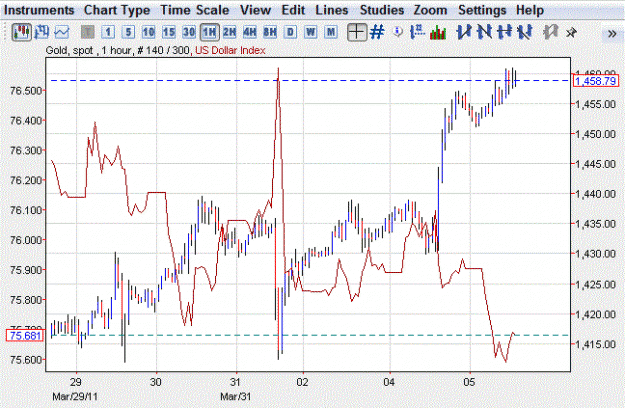This screenshot has width=625, height=408.
Task: Switch time scale to 8H
Action: tap(270, 32)
